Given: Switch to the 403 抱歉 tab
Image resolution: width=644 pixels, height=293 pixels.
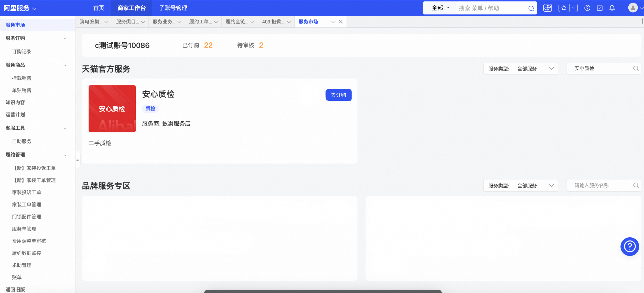Looking at the screenshot, I should [273, 22].
